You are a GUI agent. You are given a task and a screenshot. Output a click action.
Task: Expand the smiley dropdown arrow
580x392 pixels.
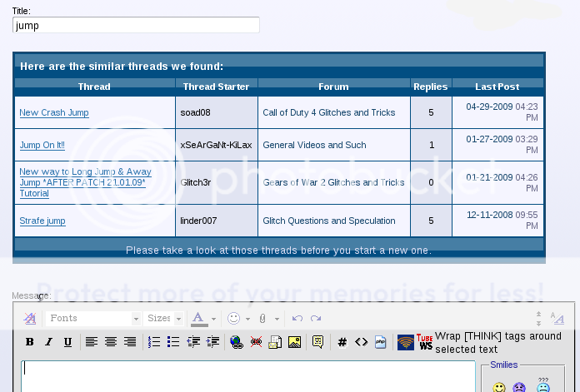[247, 319]
